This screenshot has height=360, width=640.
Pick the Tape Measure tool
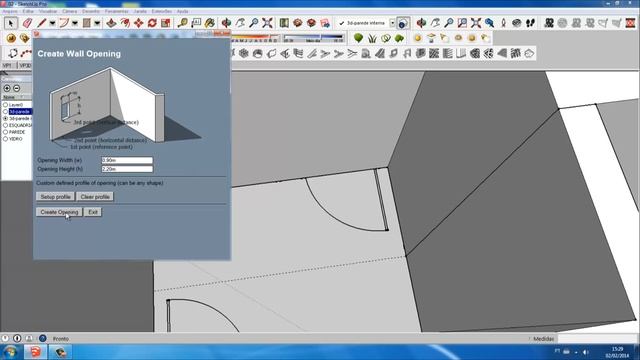182,23
